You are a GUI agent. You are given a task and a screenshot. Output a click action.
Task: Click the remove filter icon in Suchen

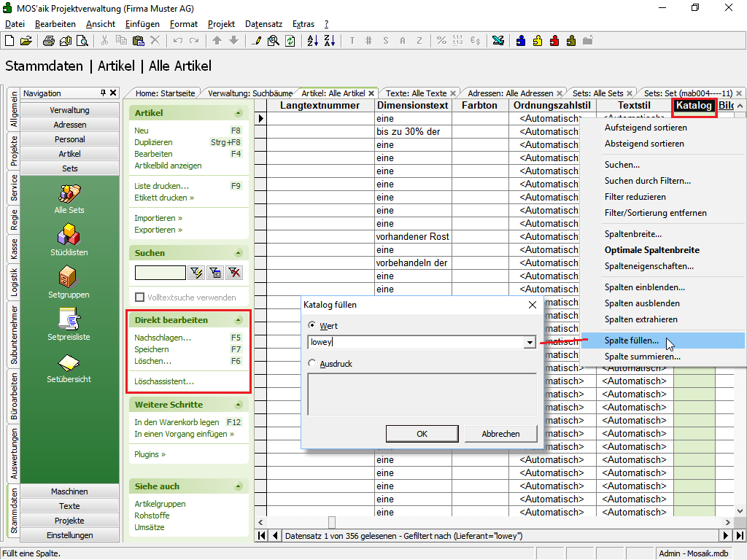point(234,273)
